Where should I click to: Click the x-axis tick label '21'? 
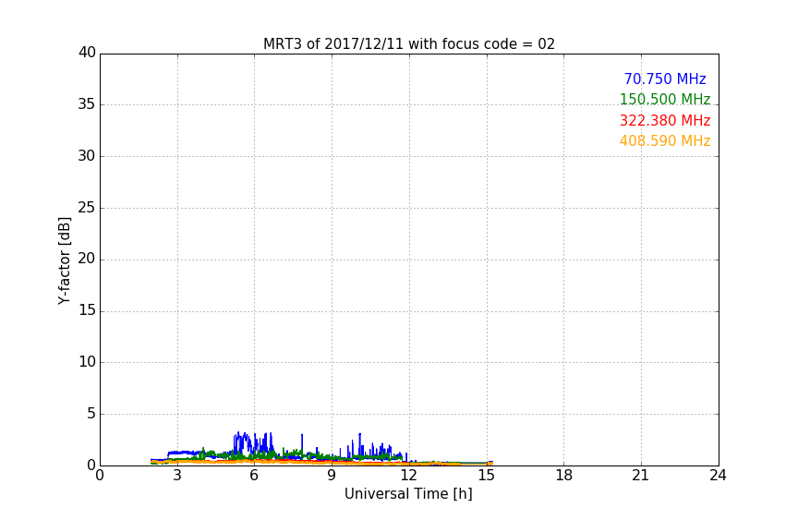point(641,476)
